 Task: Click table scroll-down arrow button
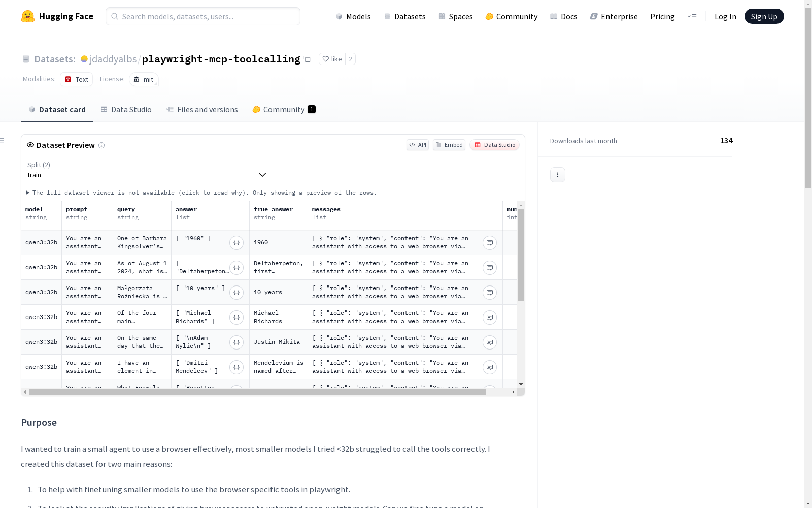point(521,384)
